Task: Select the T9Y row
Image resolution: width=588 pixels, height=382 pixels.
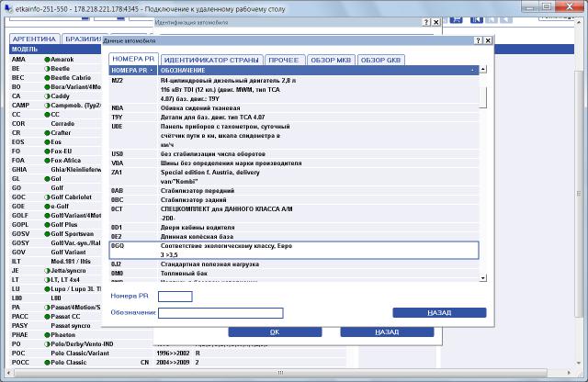Action: coord(294,118)
